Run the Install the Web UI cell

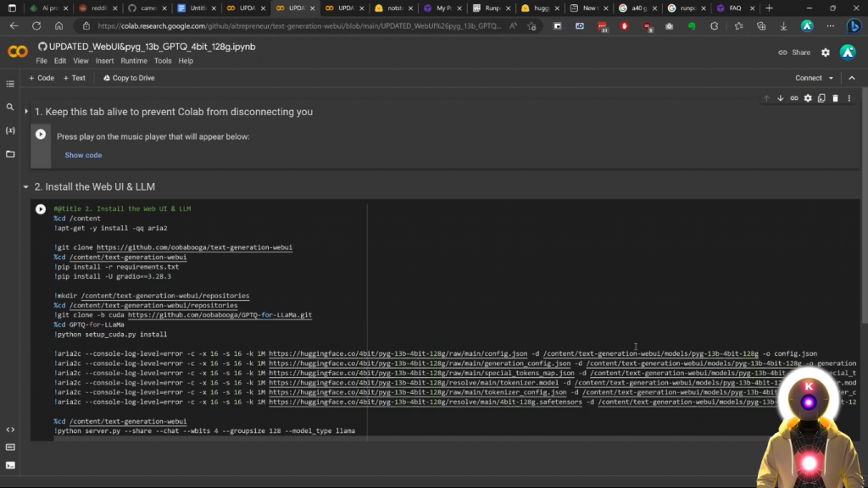(x=41, y=209)
